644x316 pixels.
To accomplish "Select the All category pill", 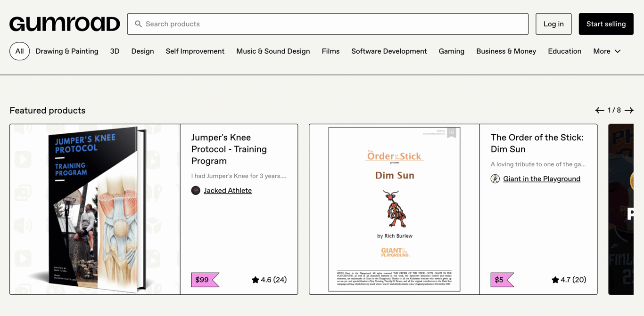I will click(x=19, y=51).
